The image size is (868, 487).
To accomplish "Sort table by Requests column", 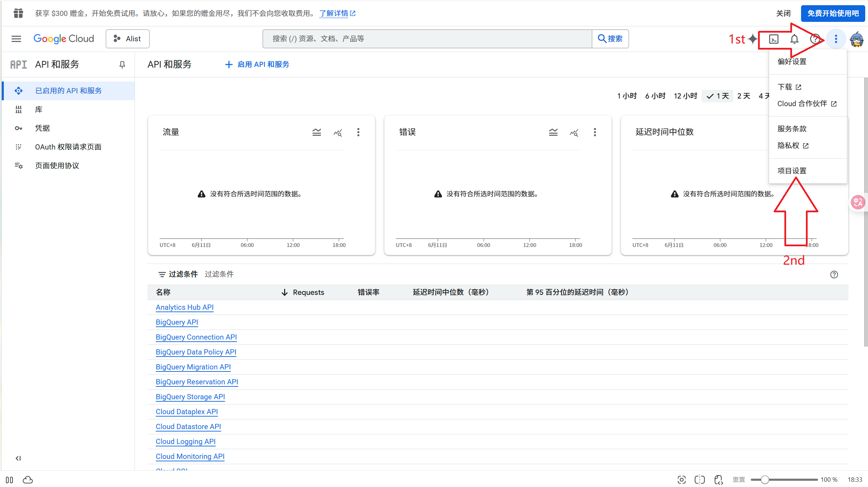I will pos(308,292).
